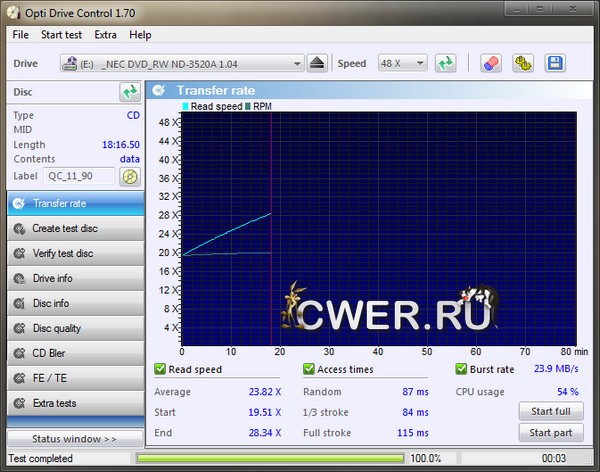Click the Read speed cyan legend swatch
600x472 pixels.
[x=185, y=106]
